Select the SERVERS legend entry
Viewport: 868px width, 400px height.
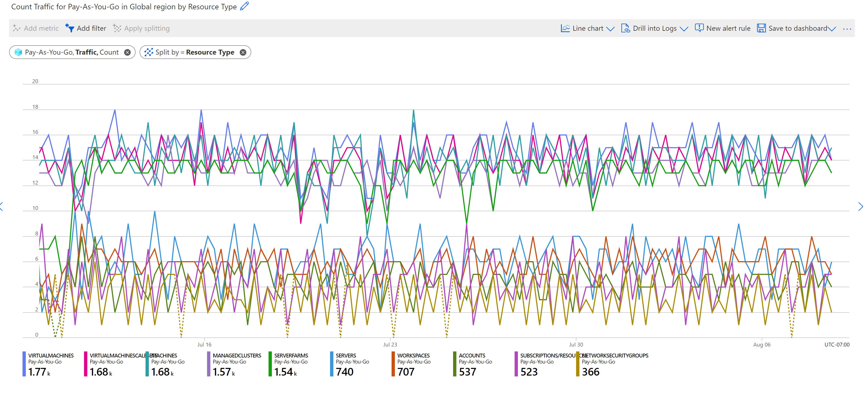point(350,364)
